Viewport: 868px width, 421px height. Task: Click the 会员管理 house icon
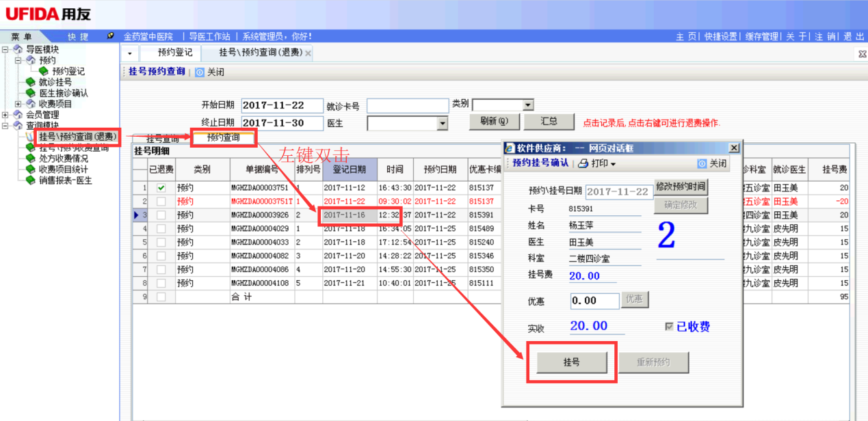[x=18, y=115]
